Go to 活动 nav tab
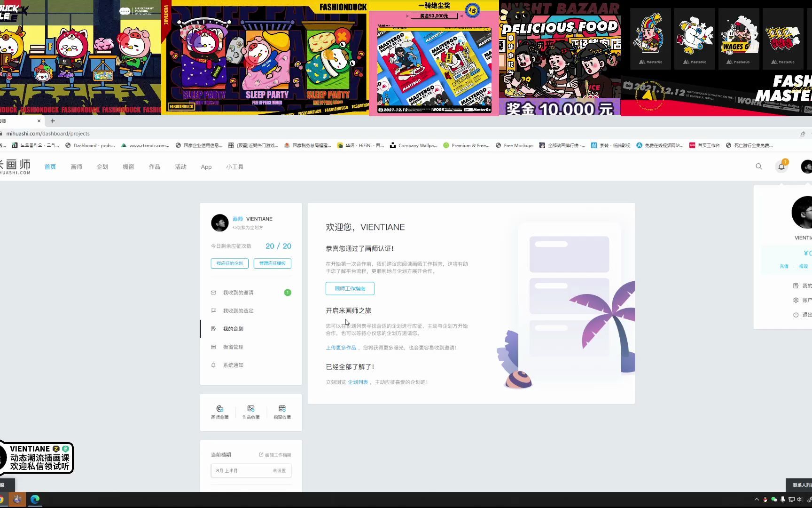The height and width of the screenshot is (508, 812). click(180, 167)
